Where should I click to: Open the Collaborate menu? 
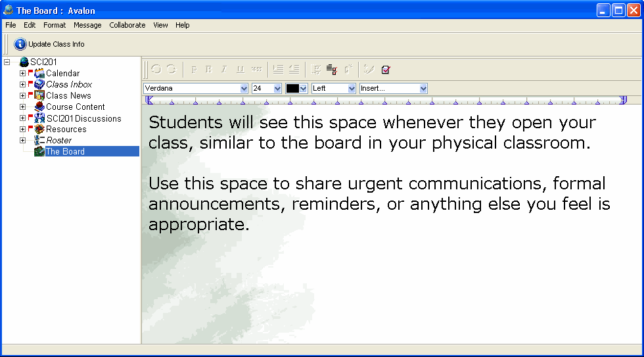tap(127, 25)
